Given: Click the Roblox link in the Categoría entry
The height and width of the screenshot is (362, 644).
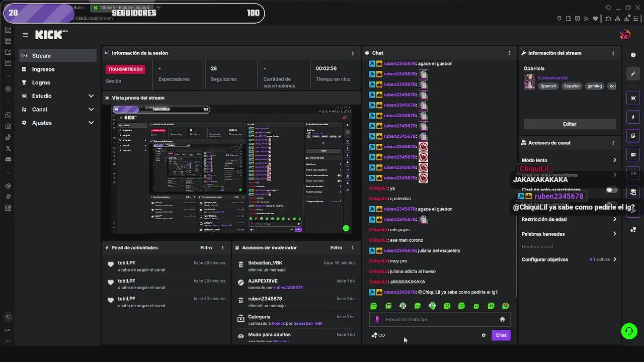Looking at the screenshot, I should coord(278,323).
